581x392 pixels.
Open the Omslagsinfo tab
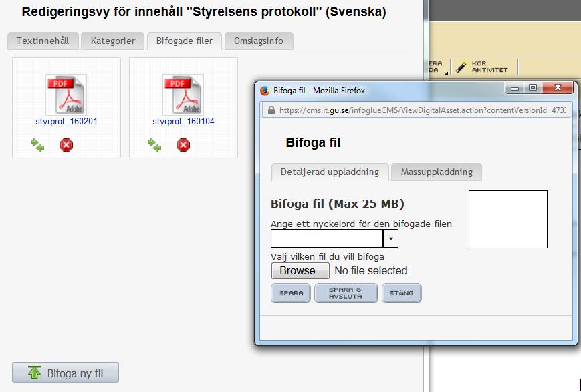coord(259,41)
